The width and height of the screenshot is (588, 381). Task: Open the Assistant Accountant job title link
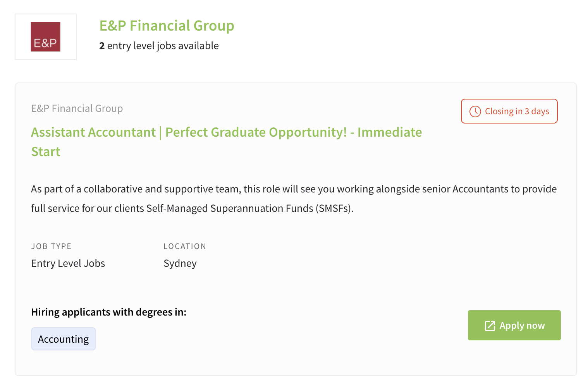[x=227, y=142]
